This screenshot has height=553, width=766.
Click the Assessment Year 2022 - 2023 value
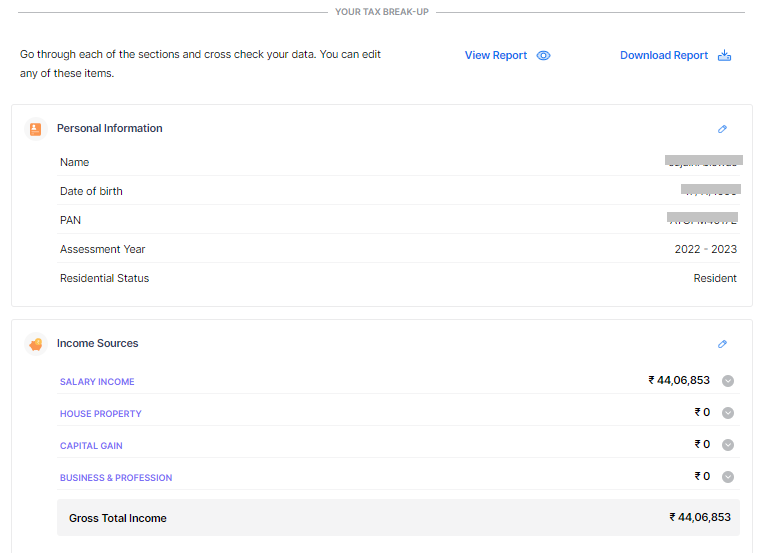pos(705,250)
